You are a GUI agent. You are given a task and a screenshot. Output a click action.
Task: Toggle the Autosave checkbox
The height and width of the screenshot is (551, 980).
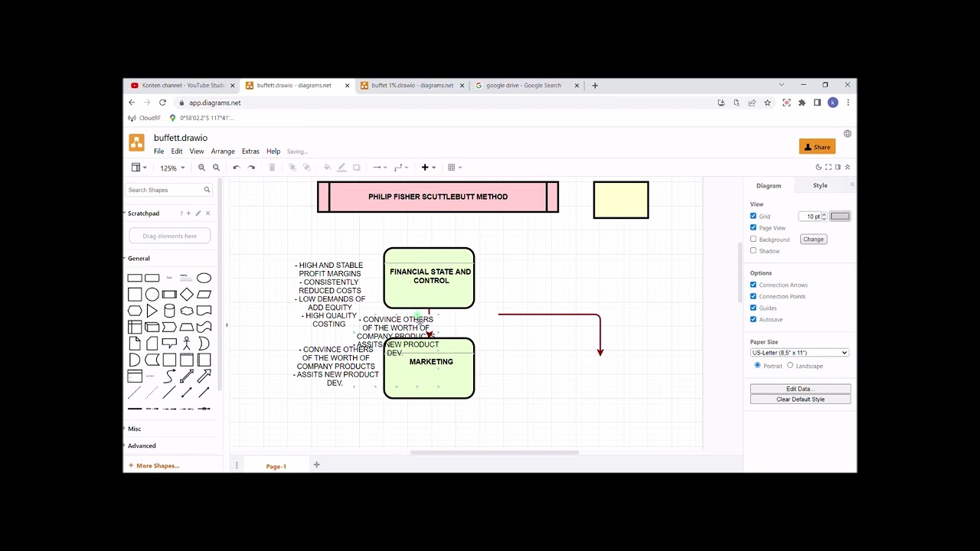pos(753,319)
